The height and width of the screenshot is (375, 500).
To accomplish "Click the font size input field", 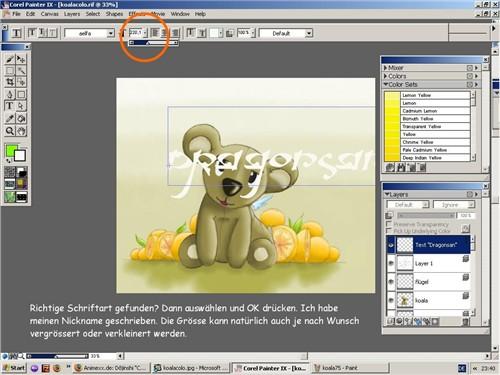I will pos(135,33).
